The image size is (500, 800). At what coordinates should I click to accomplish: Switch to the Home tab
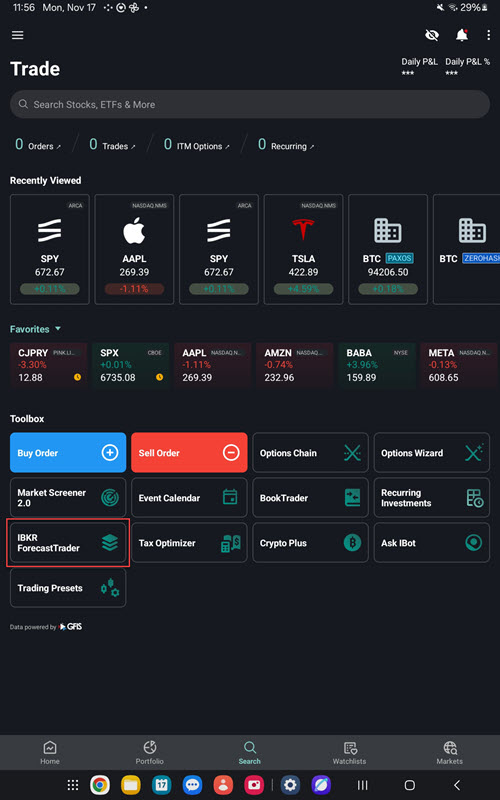click(50, 753)
